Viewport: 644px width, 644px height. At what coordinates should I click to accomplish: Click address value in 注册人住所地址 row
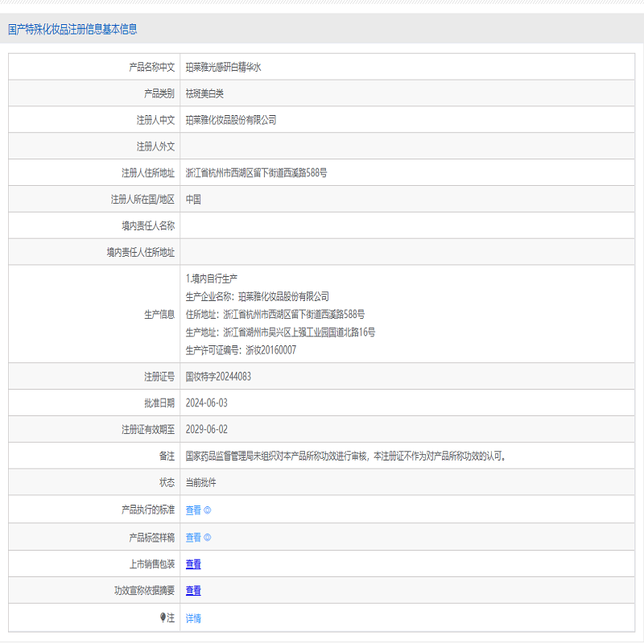[x=256, y=173]
